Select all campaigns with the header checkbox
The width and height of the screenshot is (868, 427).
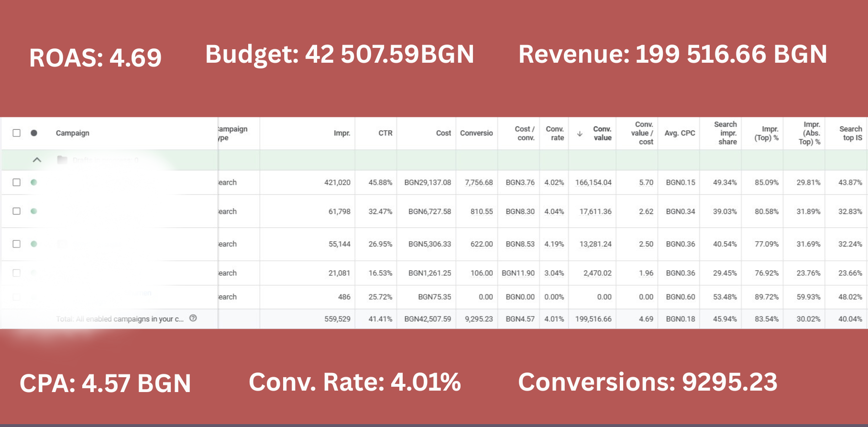click(16, 133)
